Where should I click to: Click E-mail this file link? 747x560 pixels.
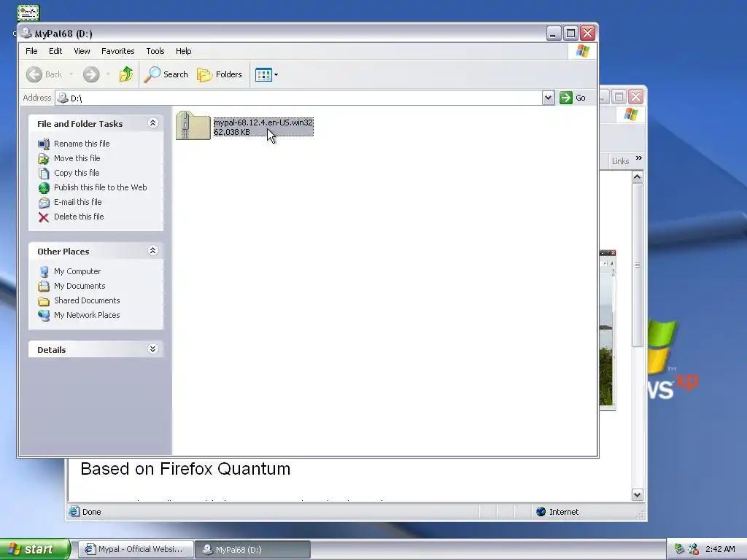(x=77, y=202)
